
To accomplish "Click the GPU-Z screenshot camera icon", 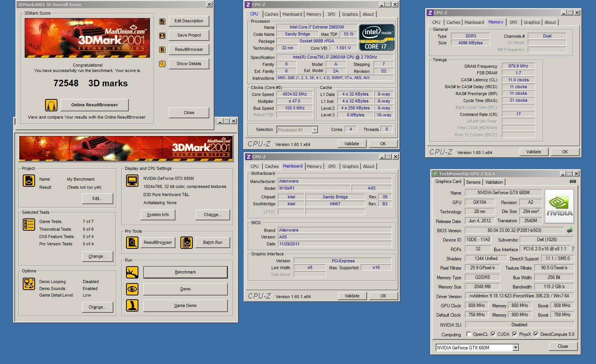I will (573, 181).
